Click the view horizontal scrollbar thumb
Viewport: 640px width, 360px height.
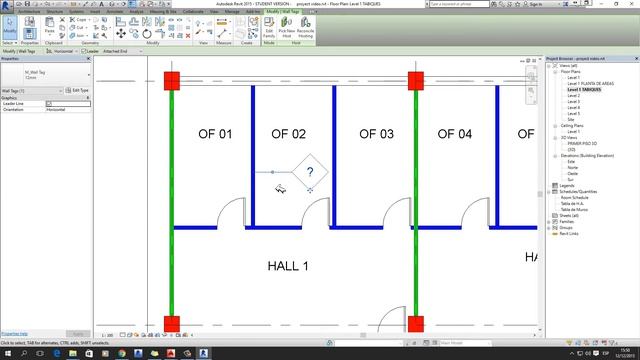tap(363, 335)
